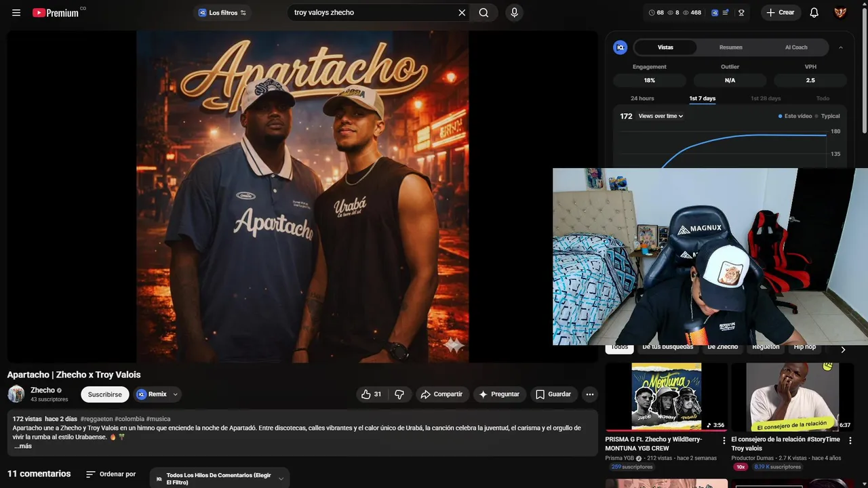Click the Crear button
Viewport: 868px width, 488px height.
(781, 12)
